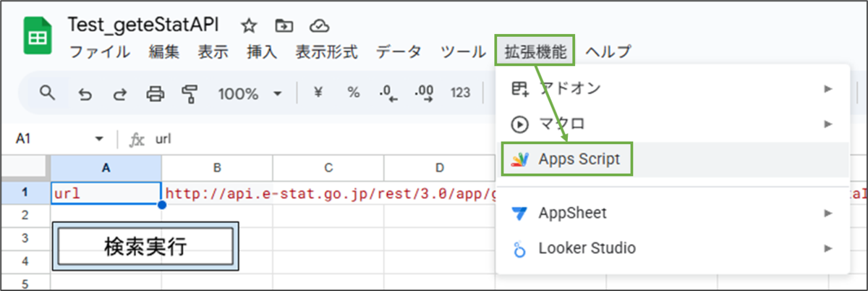Undo the last action
This screenshot has width=868, height=291.
point(85,93)
